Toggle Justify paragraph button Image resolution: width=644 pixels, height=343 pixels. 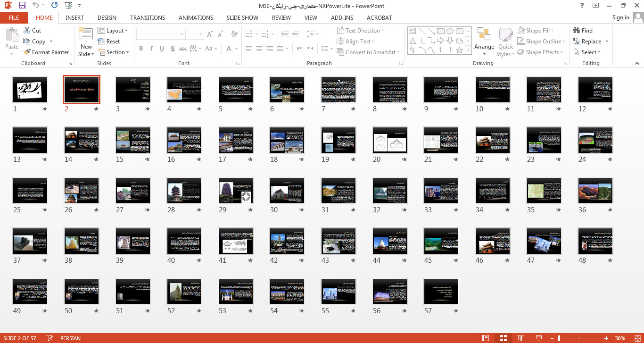click(x=281, y=49)
